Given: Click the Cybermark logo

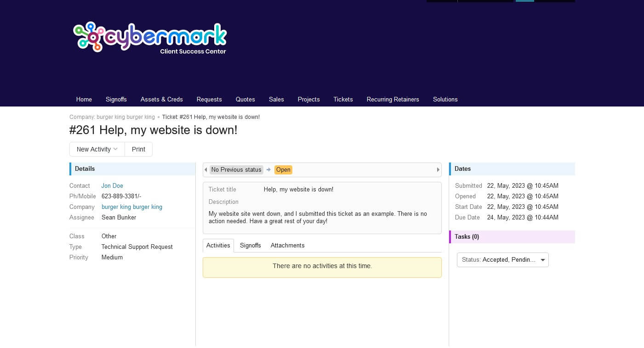Looking at the screenshot, I should [150, 38].
